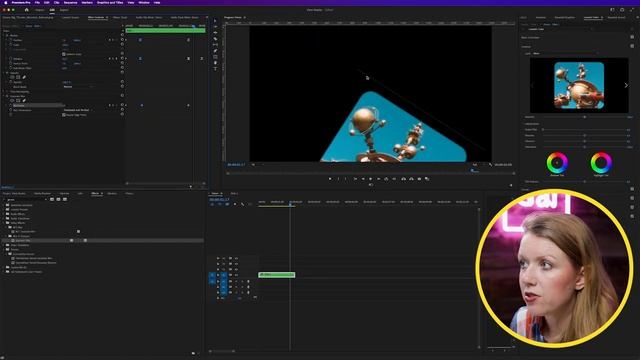The height and width of the screenshot is (360, 640).
Task: Switch to the Import workspace tab
Action: [x=40, y=10]
